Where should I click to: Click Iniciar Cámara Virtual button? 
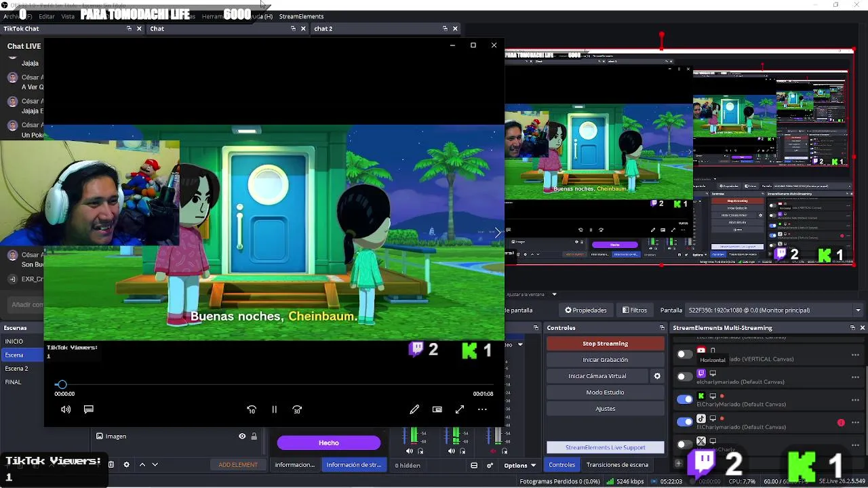pyautogui.click(x=597, y=376)
